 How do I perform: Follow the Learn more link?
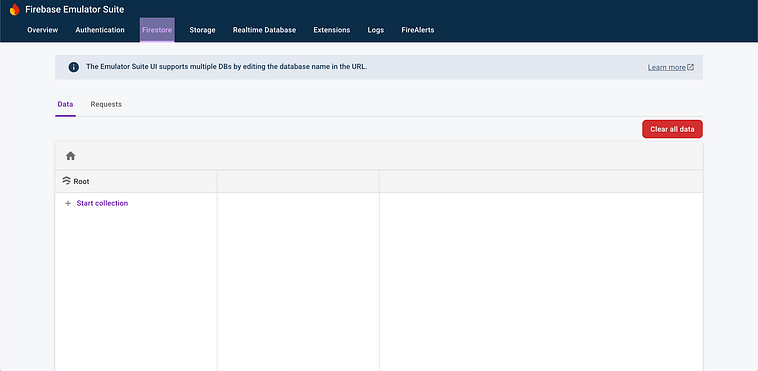(667, 67)
